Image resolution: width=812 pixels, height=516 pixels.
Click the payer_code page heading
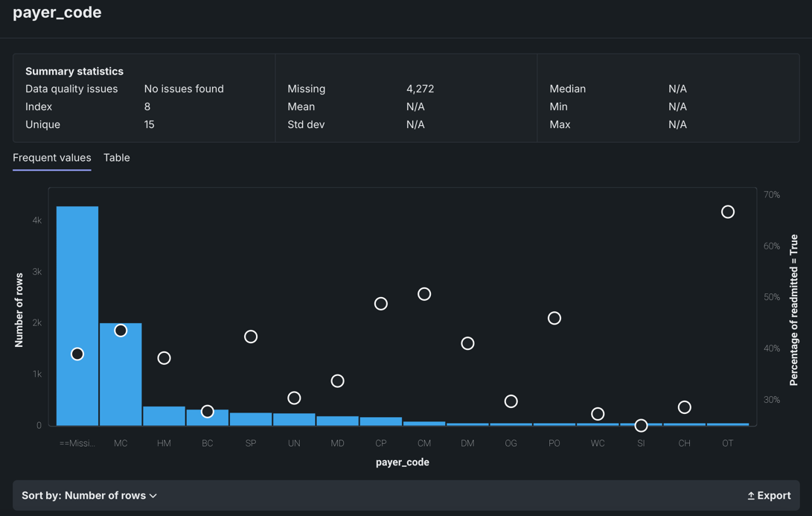tap(57, 13)
